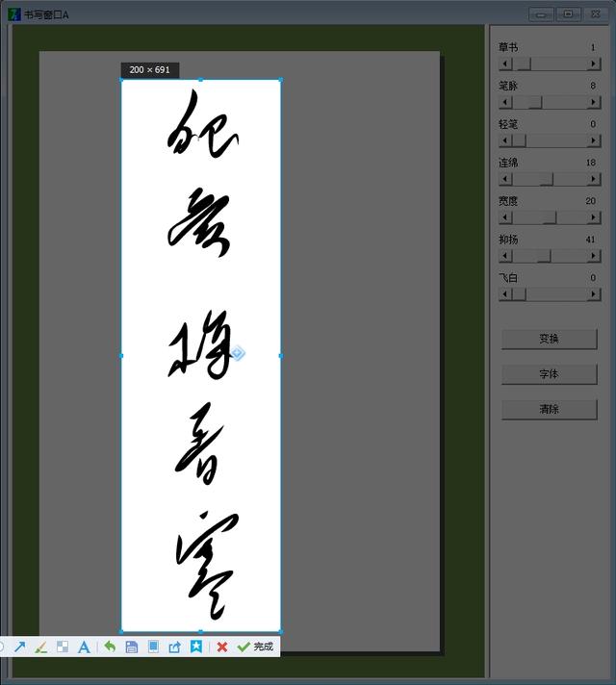Viewport: 616px width, 685px height.
Task: Click the 飞白 slider thumb
Action: pos(519,294)
